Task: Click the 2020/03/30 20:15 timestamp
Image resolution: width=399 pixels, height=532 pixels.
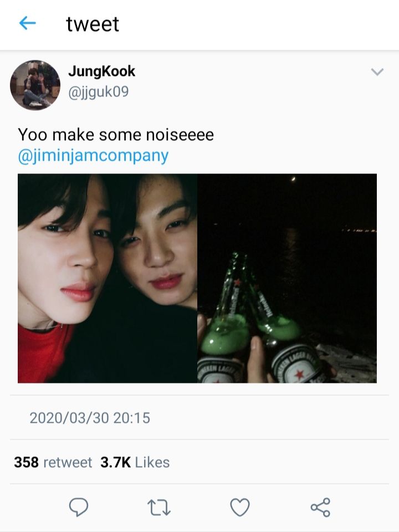Action: (90, 418)
